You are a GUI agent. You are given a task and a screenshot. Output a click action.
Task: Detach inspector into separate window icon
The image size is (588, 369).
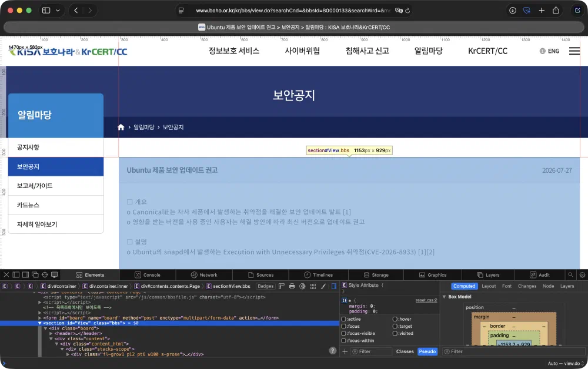pyautogui.click(x=35, y=274)
